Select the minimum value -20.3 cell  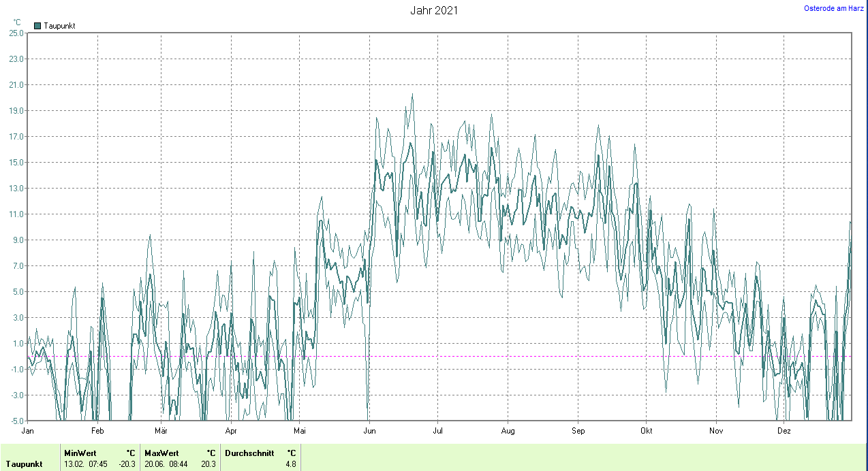click(127, 464)
